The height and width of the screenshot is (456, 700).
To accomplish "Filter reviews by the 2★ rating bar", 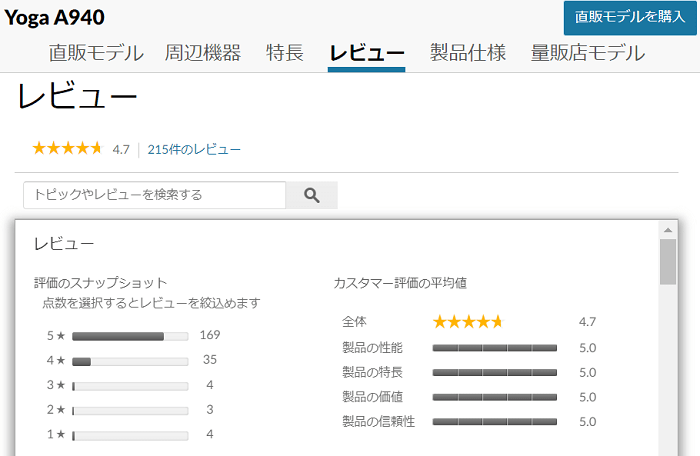I will (x=130, y=411).
